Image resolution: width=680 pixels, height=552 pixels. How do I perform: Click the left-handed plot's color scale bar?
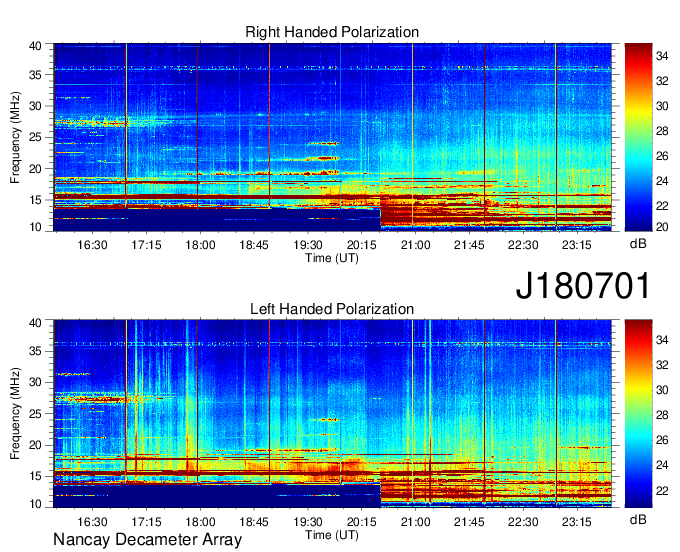(x=638, y=414)
